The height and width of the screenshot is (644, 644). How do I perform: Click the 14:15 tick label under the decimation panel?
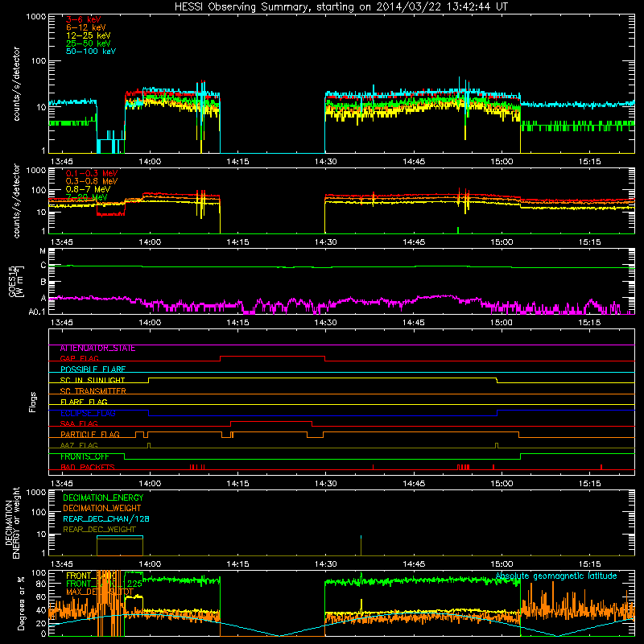click(237, 564)
